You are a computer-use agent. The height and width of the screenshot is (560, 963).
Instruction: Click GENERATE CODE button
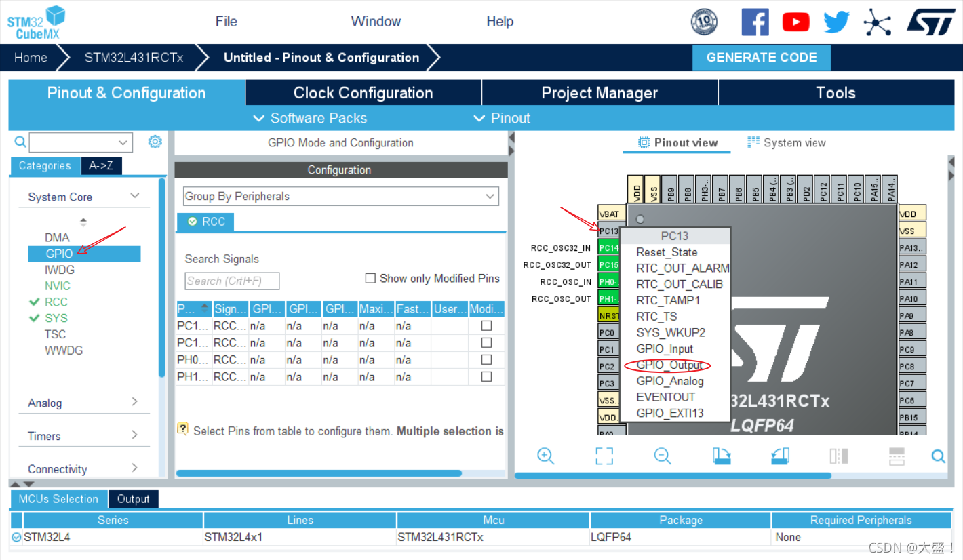tap(762, 58)
